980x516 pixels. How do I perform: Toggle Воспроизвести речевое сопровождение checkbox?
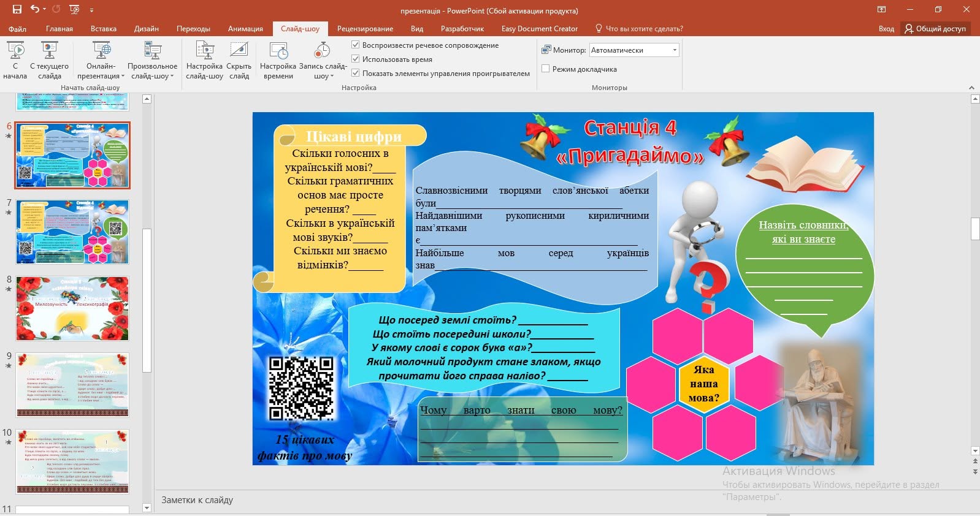pyautogui.click(x=355, y=45)
